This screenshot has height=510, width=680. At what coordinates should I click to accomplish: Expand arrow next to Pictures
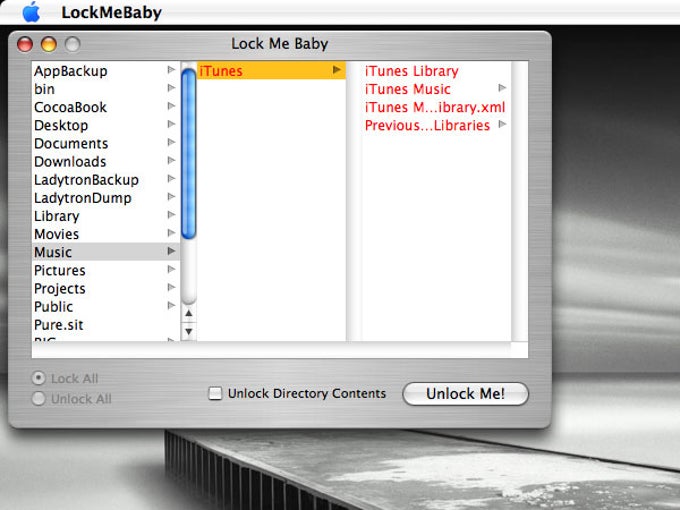point(171,269)
